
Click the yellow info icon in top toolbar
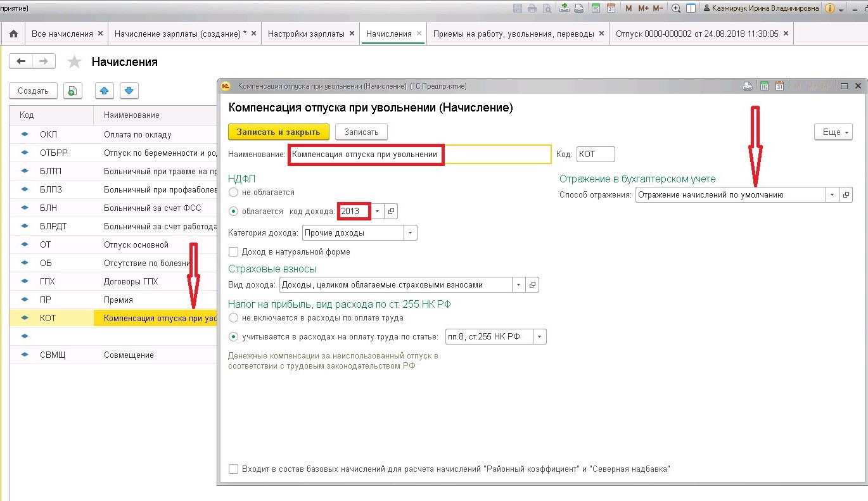(x=830, y=8)
